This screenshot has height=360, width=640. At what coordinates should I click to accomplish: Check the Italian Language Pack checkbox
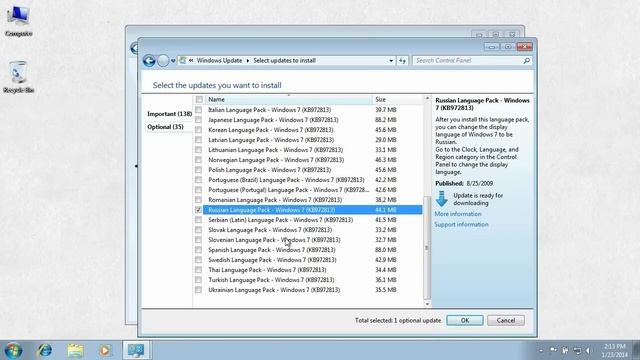(198, 110)
